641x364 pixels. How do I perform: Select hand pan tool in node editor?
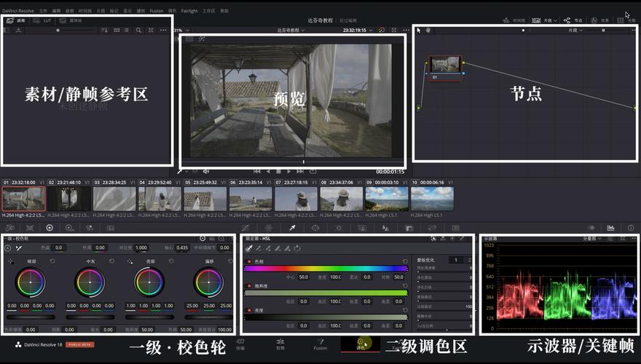click(428, 31)
